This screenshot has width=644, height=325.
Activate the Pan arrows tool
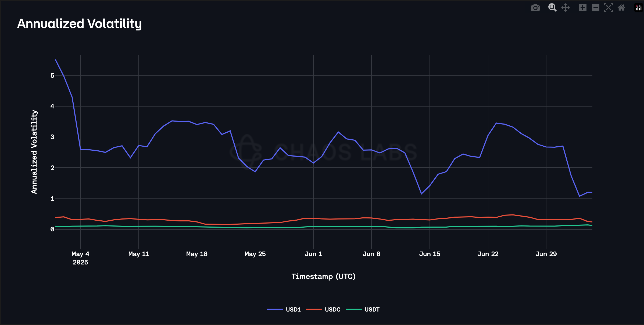[x=566, y=8]
